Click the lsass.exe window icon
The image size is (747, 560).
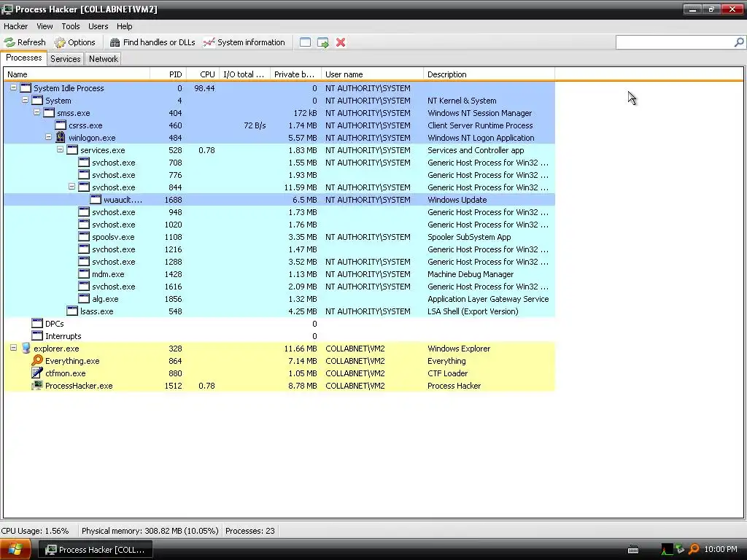coord(72,311)
